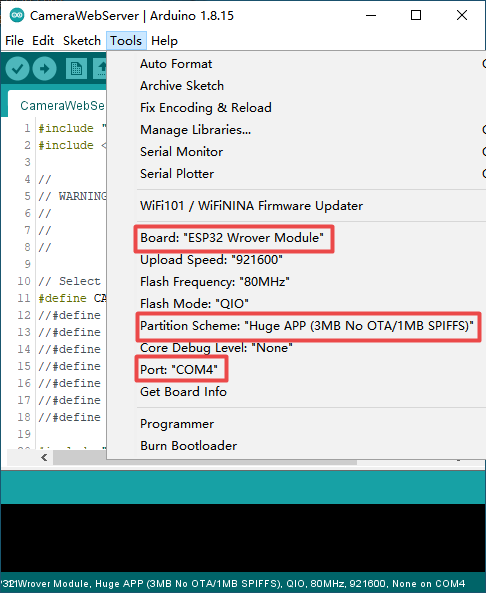Click the #define CA line 11 text
Image resolution: width=486 pixels, height=593 pixels.
point(72,298)
